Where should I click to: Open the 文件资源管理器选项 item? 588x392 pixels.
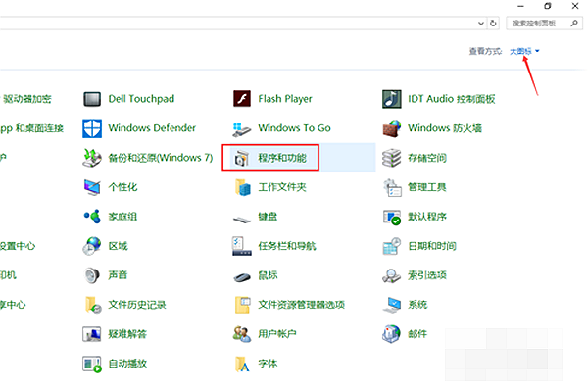point(302,305)
